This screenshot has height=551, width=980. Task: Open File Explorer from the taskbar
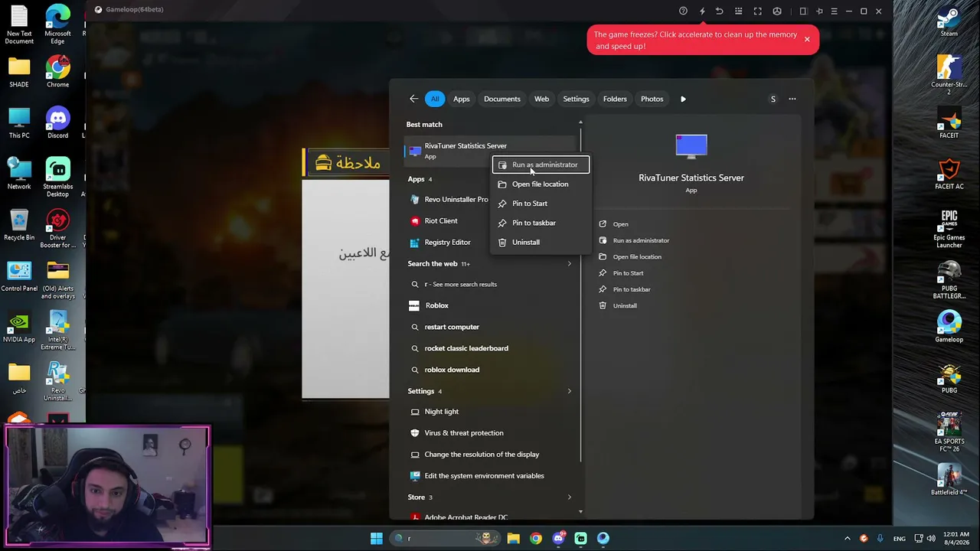[513, 538]
